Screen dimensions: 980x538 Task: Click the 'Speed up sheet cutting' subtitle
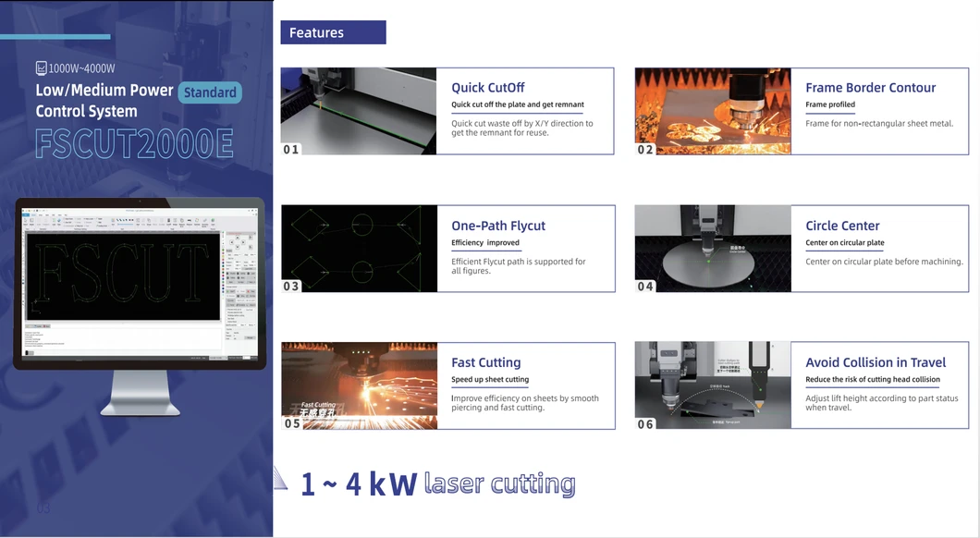point(490,379)
